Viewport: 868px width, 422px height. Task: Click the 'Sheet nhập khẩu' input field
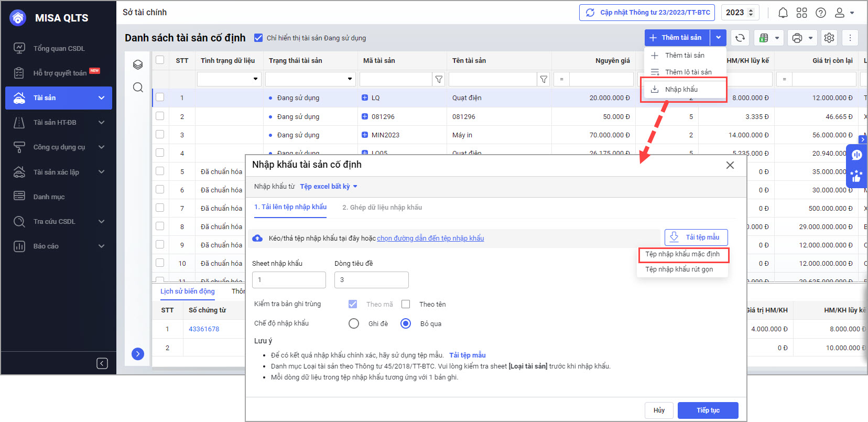coord(289,280)
